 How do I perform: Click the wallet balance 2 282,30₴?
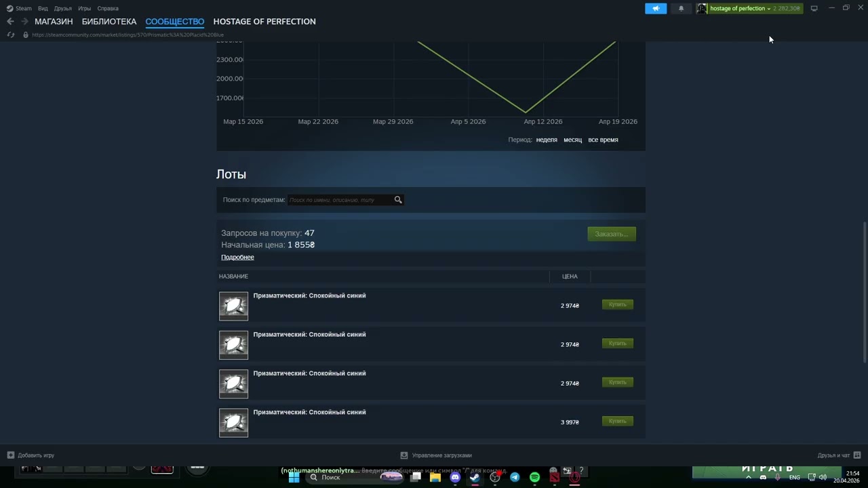[787, 8]
